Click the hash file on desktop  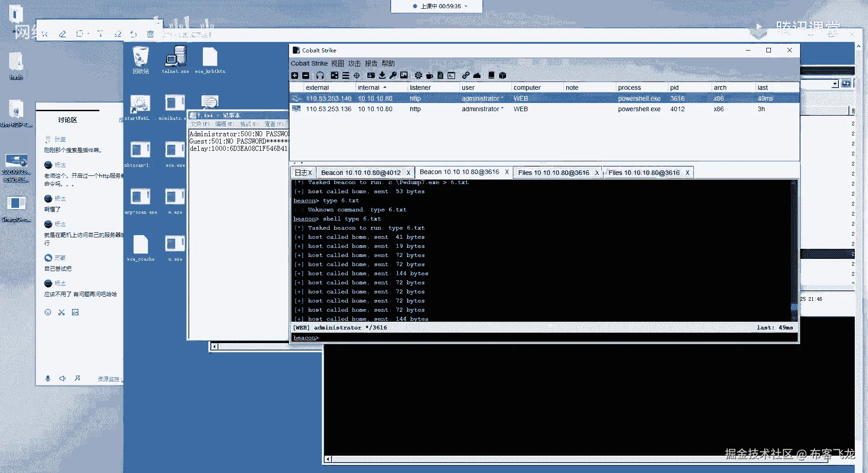16,66
